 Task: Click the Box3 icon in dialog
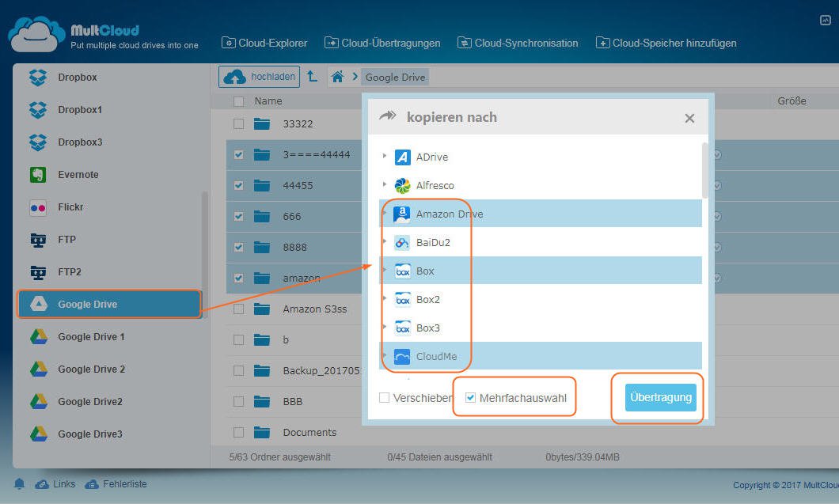(402, 328)
